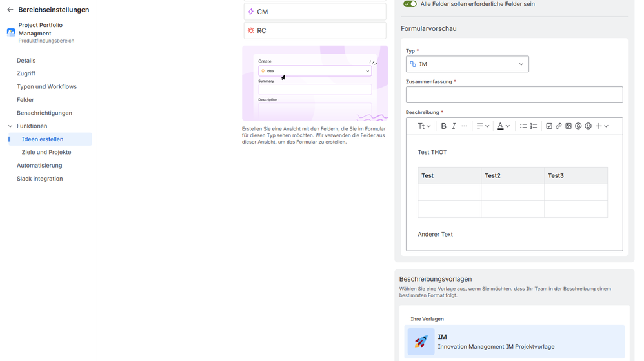Apply bold formatting in Beschreibung editor

pyautogui.click(x=443, y=126)
